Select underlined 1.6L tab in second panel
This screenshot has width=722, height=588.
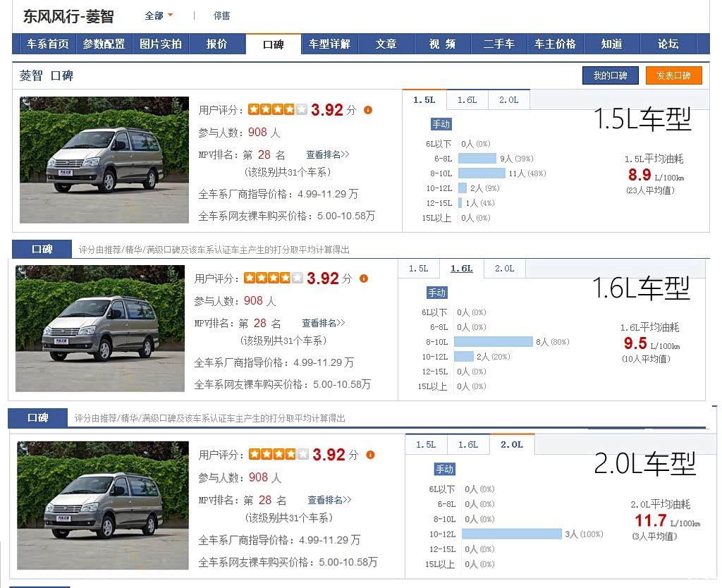[461, 269]
